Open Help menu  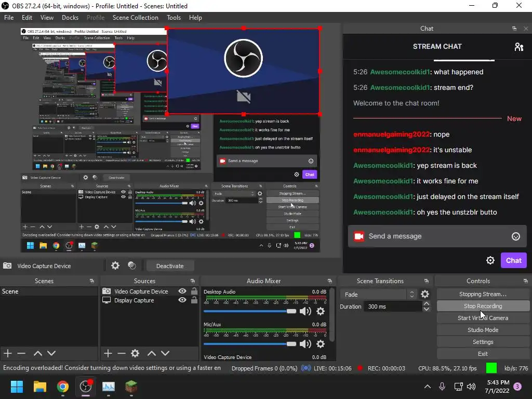pos(195,18)
